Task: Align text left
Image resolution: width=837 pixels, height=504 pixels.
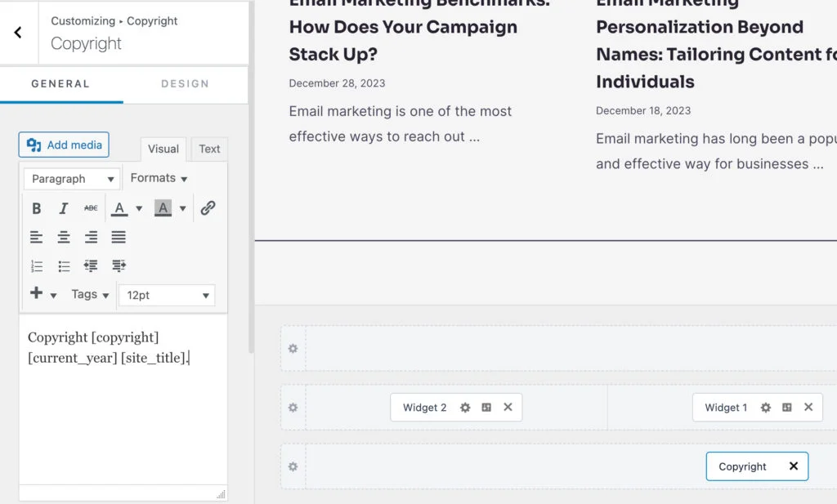Action: pos(36,237)
